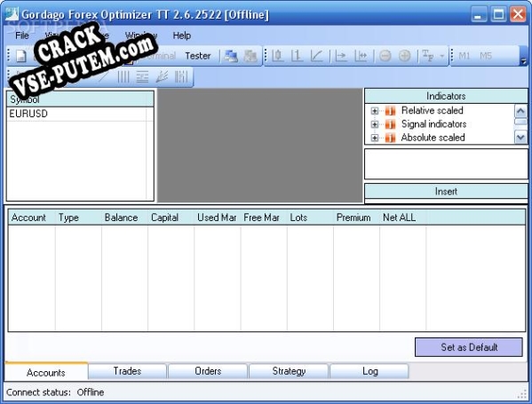Click the zoom out minus icon
Image resolution: width=532 pixels, height=404 pixels.
(x=385, y=56)
